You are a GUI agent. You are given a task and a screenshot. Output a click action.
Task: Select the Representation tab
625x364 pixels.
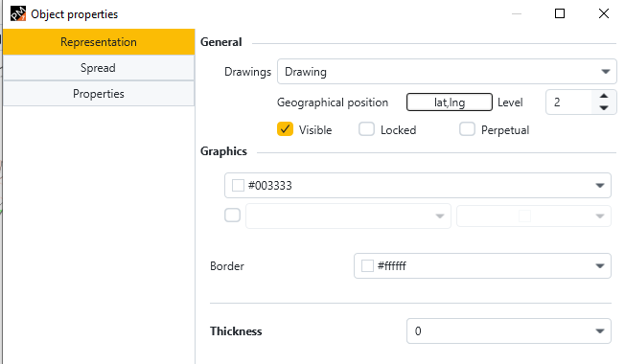[x=99, y=42]
